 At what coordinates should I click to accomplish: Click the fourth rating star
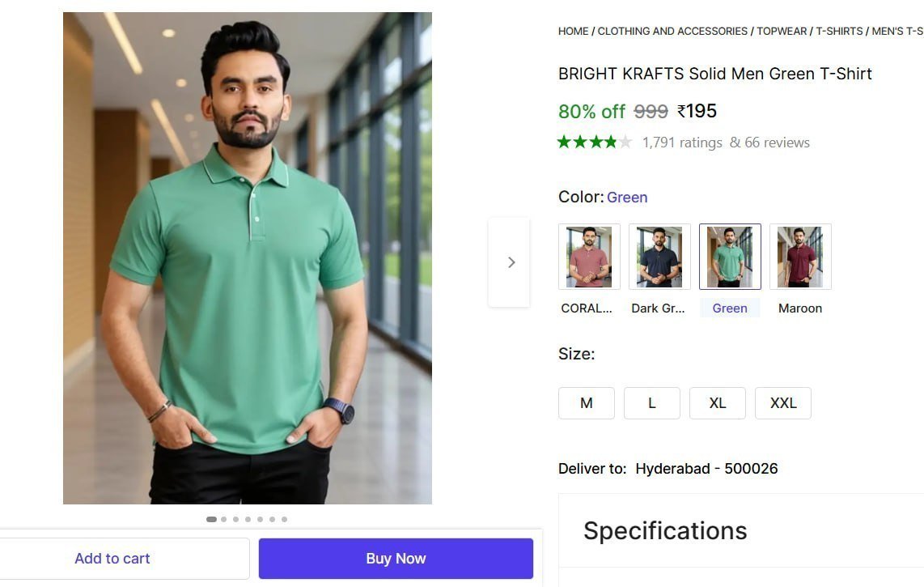point(610,142)
